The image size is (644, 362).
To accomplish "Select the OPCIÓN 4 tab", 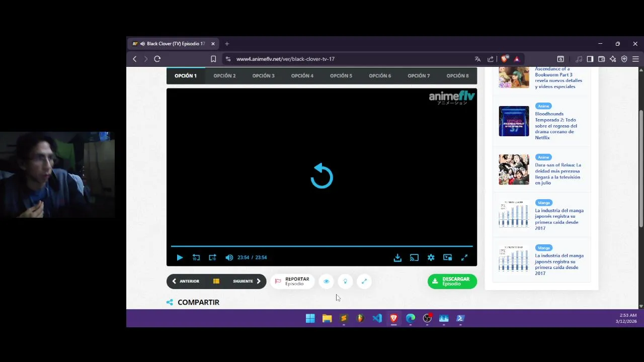I will 302,75.
